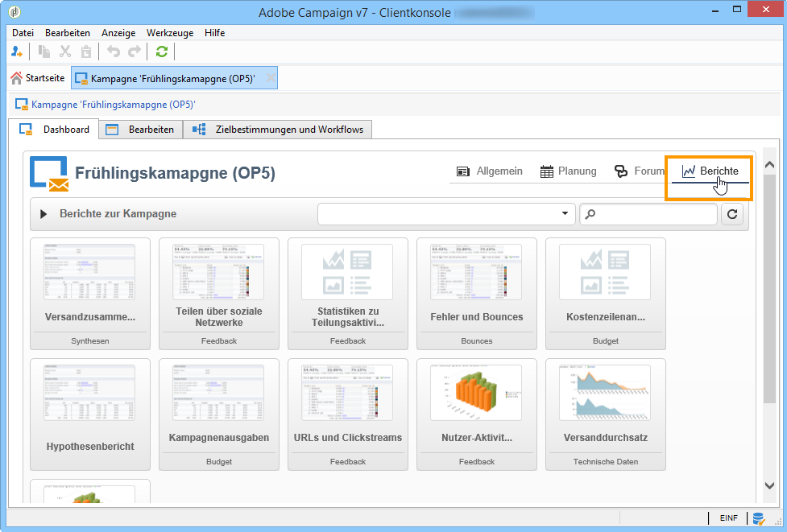Open the Anzeige menu
Image resolution: width=787 pixels, height=532 pixels.
pos(118,33)
